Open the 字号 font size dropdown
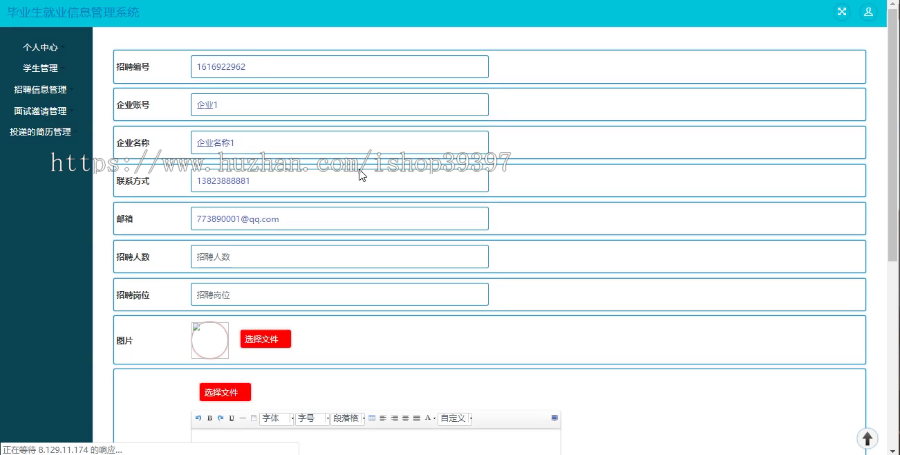This screenshot has height=455, width=900. pos(312,418)
